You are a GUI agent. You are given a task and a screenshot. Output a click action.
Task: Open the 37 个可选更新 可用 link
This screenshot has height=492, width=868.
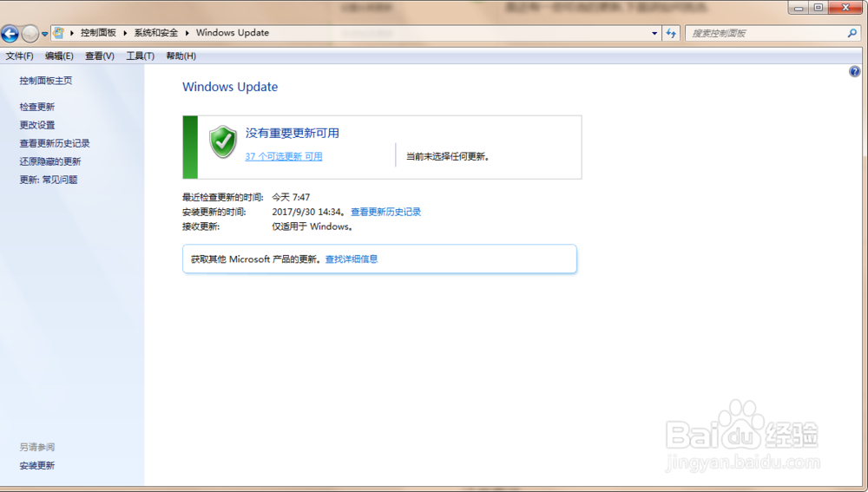click(284, 156)
